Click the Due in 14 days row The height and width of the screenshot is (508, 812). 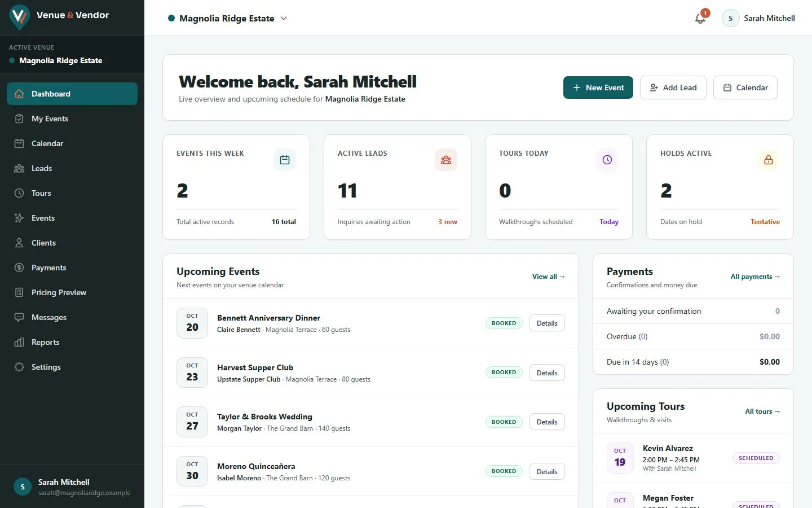click(x=693, y=362)
